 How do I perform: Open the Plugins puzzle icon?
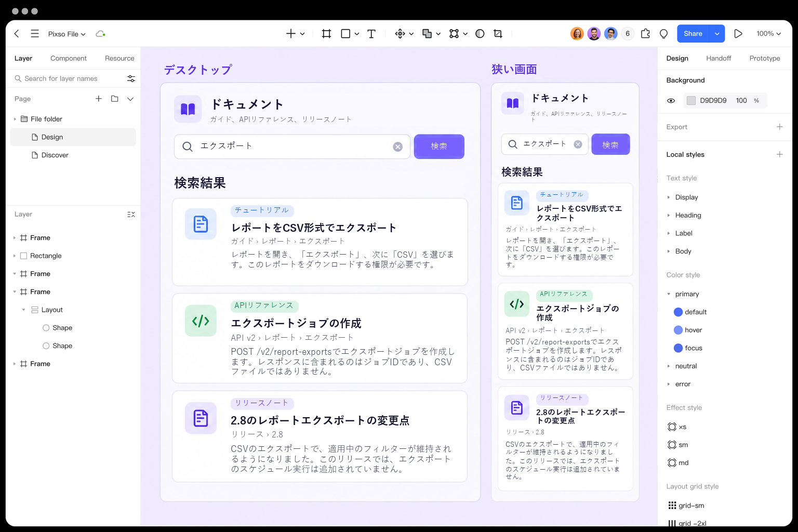pos(645,34)
